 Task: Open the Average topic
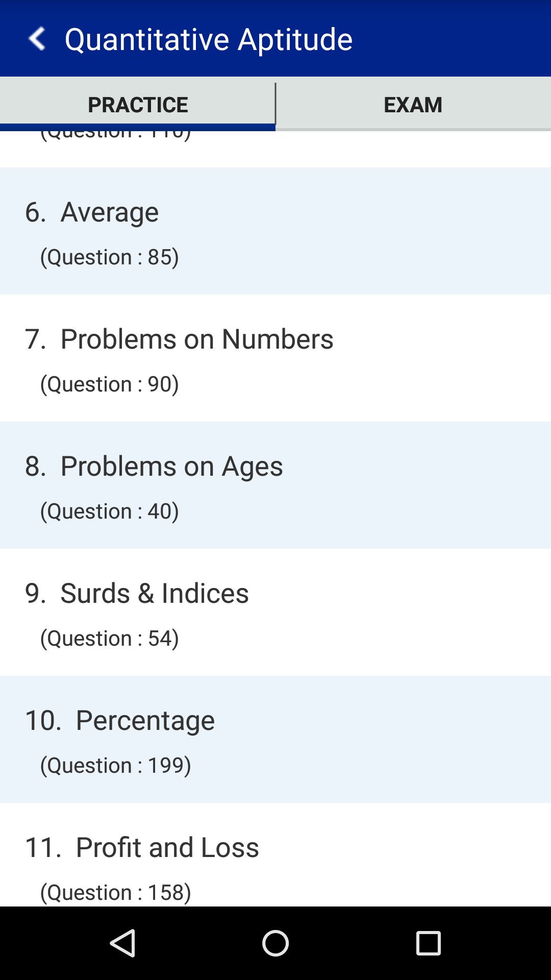275,231
